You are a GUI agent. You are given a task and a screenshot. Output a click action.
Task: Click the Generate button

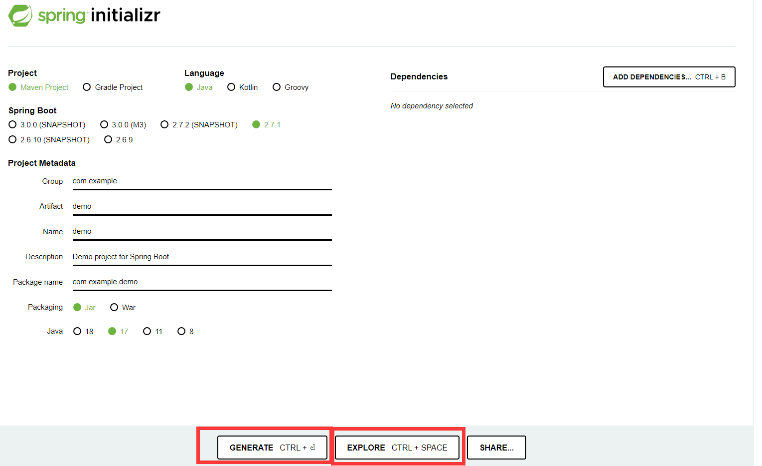(x=272, y=448)
